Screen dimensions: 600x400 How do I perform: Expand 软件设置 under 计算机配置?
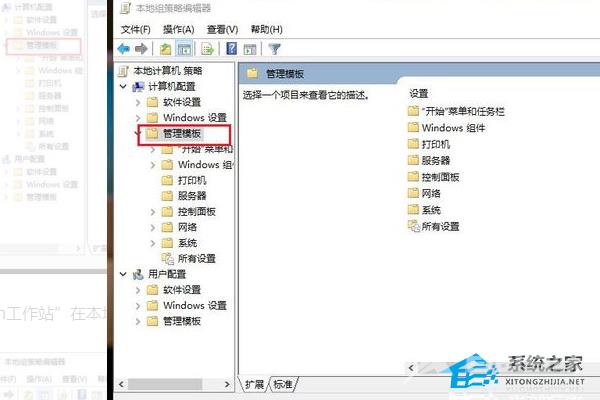(138, 102)
